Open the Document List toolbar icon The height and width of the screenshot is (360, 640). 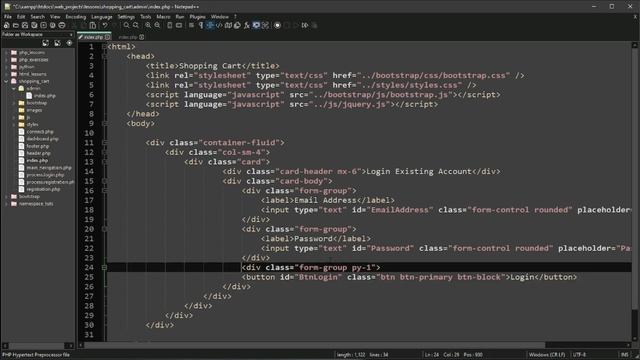tap(237, 25)
